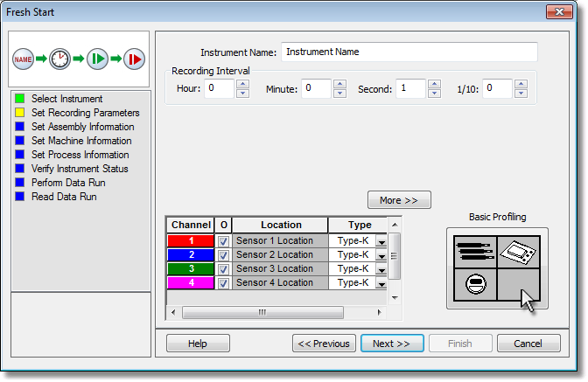Increase the Minute value with up arrow

click(x=339, y=84)
